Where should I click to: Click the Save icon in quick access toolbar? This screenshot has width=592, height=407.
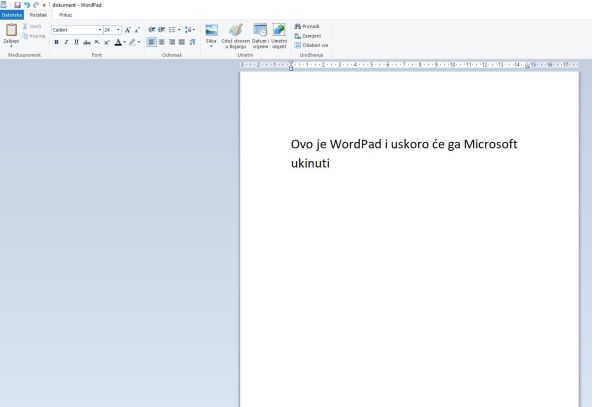17,5
